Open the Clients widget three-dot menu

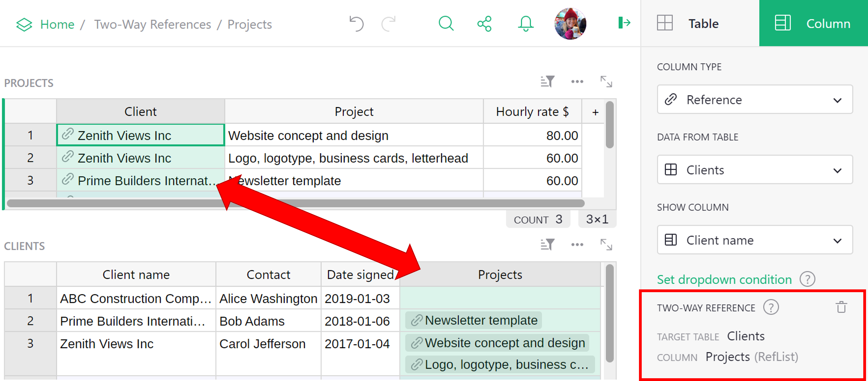[577, 245]
